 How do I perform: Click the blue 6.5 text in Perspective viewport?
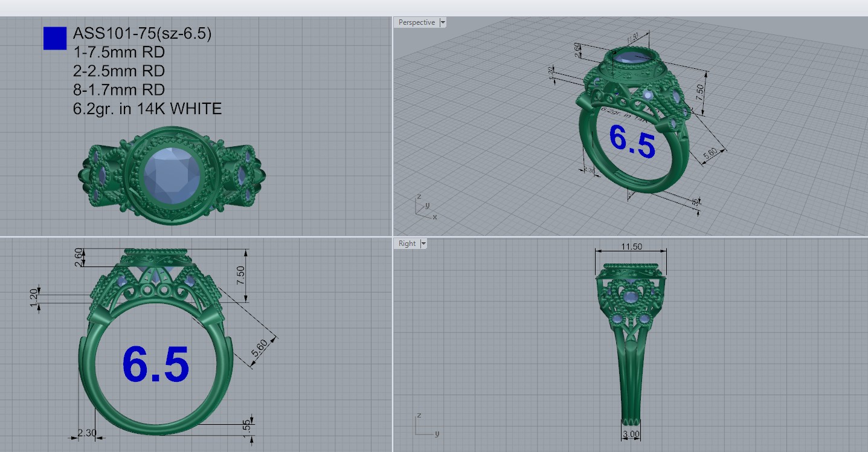pos(632,142)
